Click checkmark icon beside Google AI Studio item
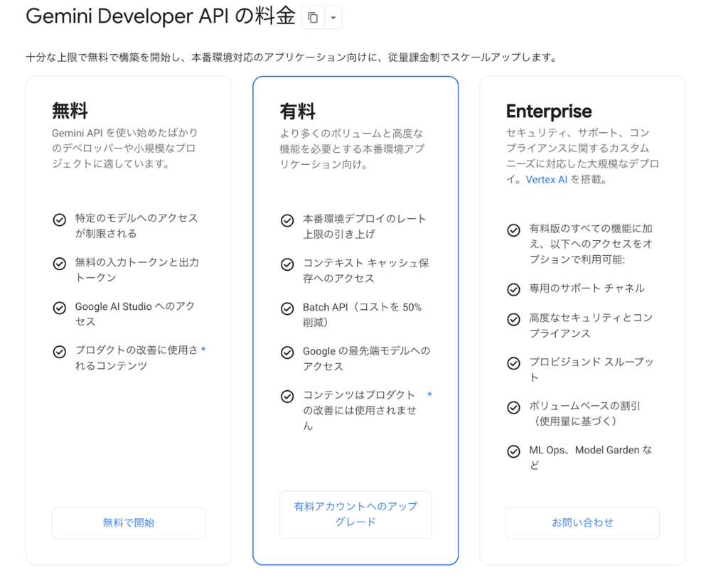 [x=60, y=308]
